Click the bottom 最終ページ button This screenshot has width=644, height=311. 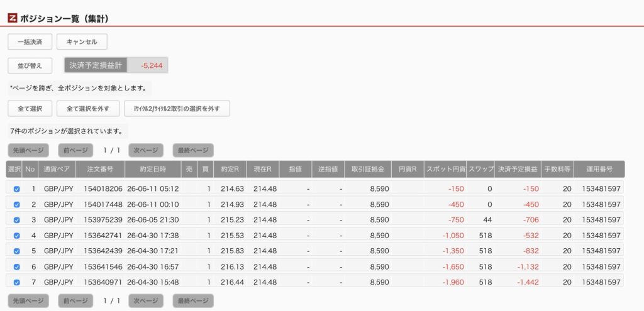tap(193, 301)
